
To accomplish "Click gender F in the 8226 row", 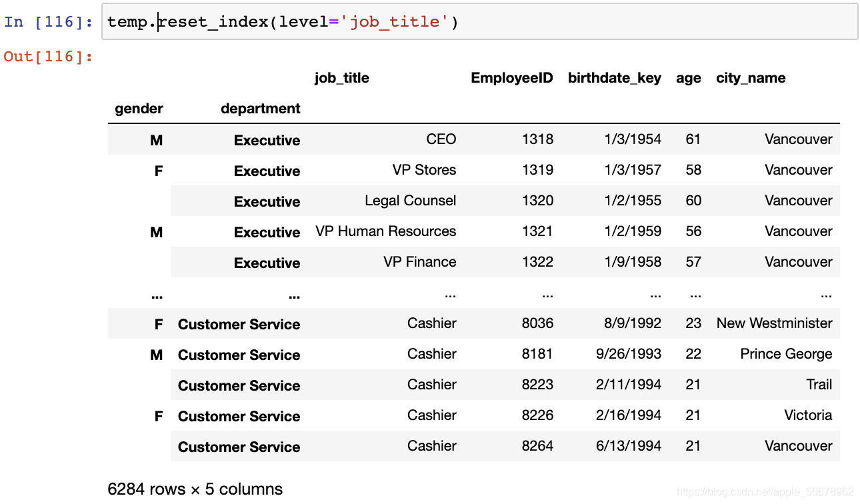I will click(x=159, y=417).
